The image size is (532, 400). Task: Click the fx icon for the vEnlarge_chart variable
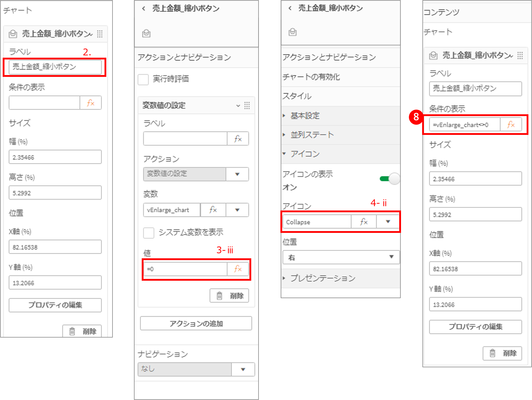[x=213, y=210]
